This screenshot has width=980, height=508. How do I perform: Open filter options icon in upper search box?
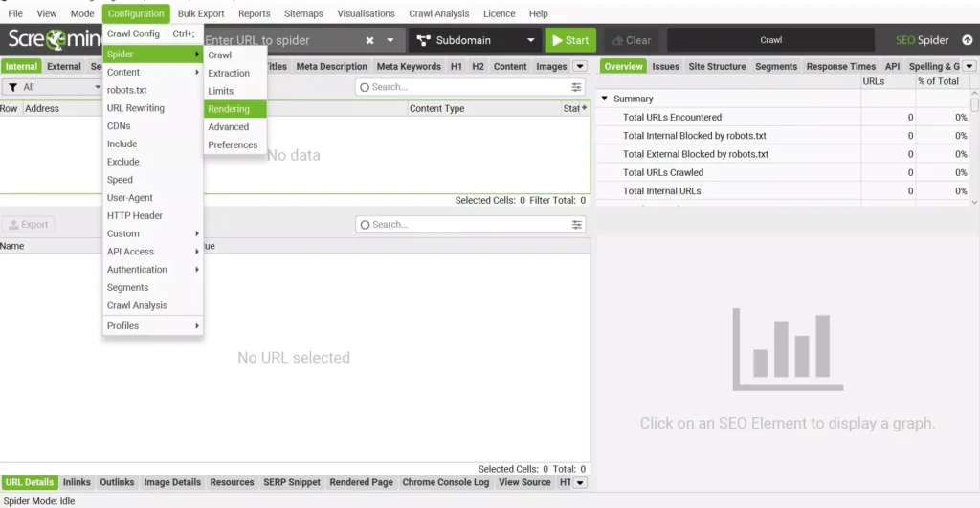pyautogui.click(x=576, y=87)
